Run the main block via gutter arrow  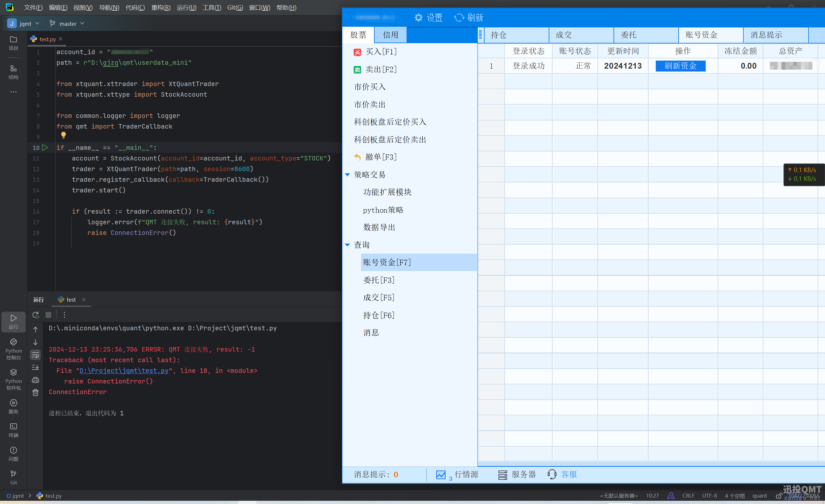tap(45, 148)
